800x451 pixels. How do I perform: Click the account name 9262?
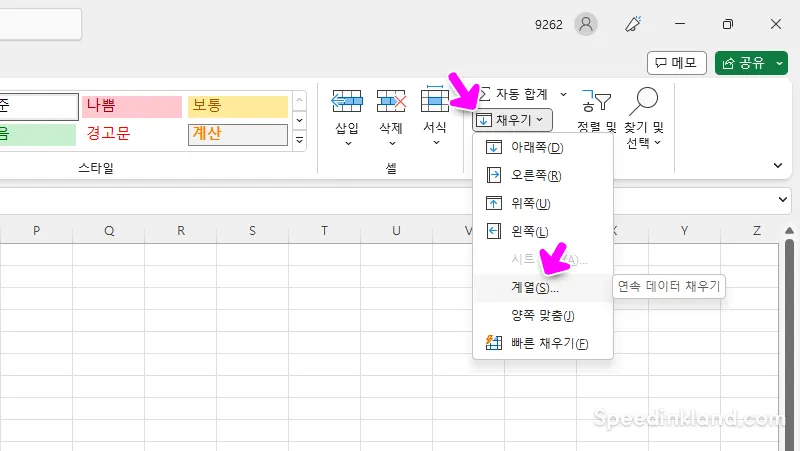[x=548, y=24]
